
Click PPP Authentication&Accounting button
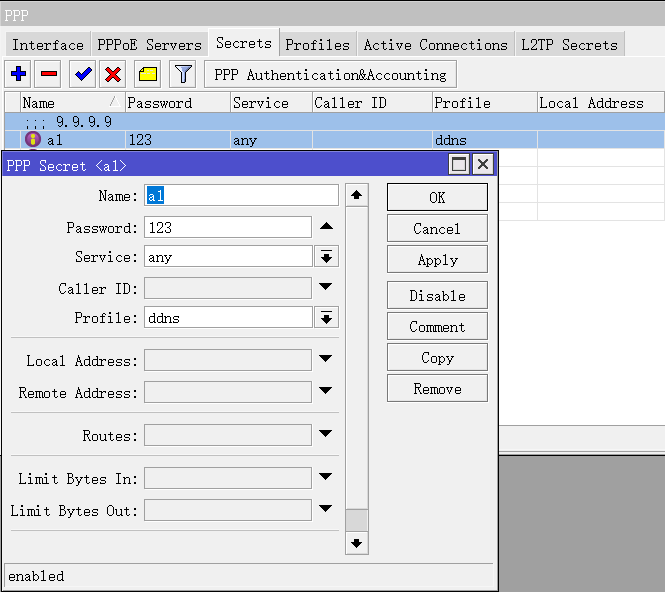[x=330, y=74]
